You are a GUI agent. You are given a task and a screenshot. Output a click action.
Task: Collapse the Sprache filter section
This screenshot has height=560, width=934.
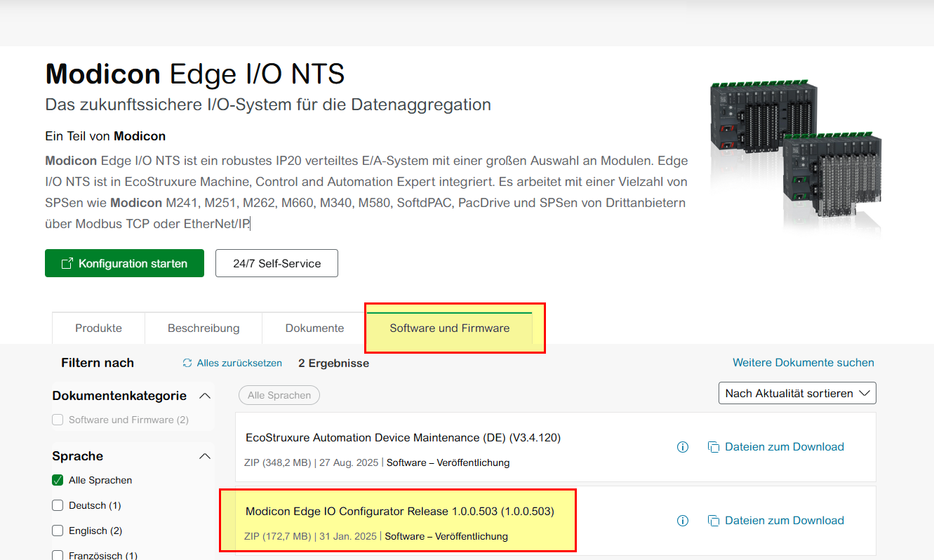point(205,456)
